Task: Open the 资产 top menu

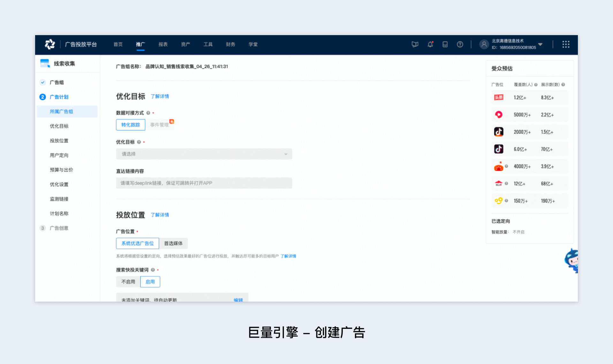Action: pyautogui.click(x=185, y=44)
